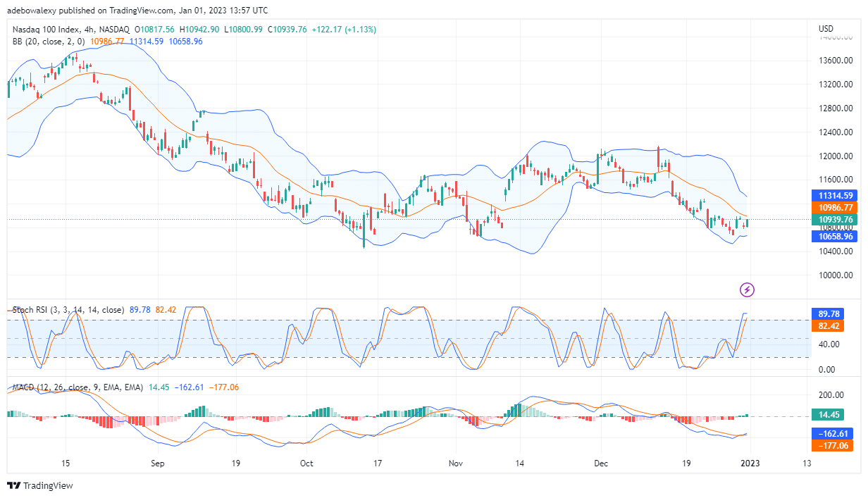
Task: Click the Sep label on time axis
Action: click(x=158, y=463)
